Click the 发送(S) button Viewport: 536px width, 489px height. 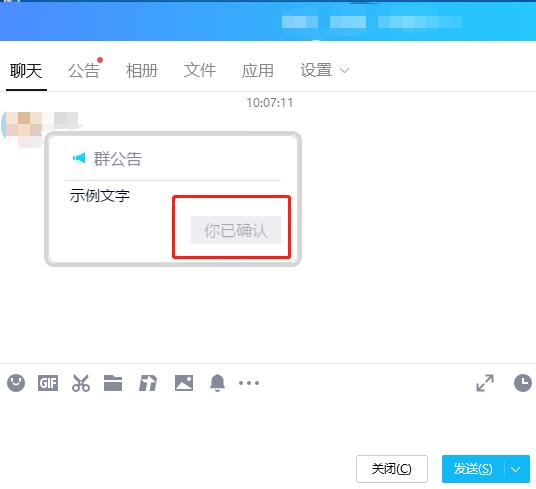click(473, 469)
